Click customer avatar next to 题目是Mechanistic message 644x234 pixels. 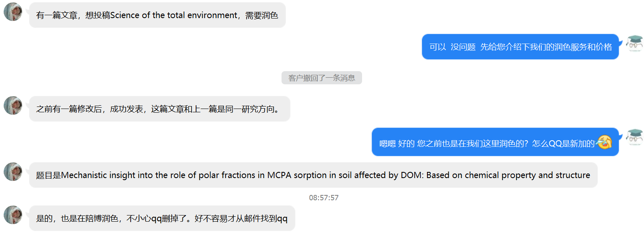pos(13,171)
